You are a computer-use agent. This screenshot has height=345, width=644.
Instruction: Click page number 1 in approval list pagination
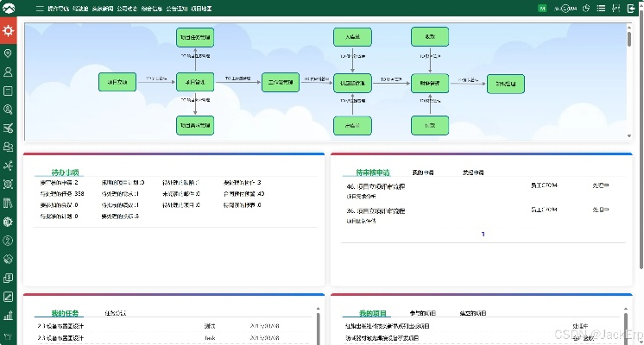click(483, 234)
